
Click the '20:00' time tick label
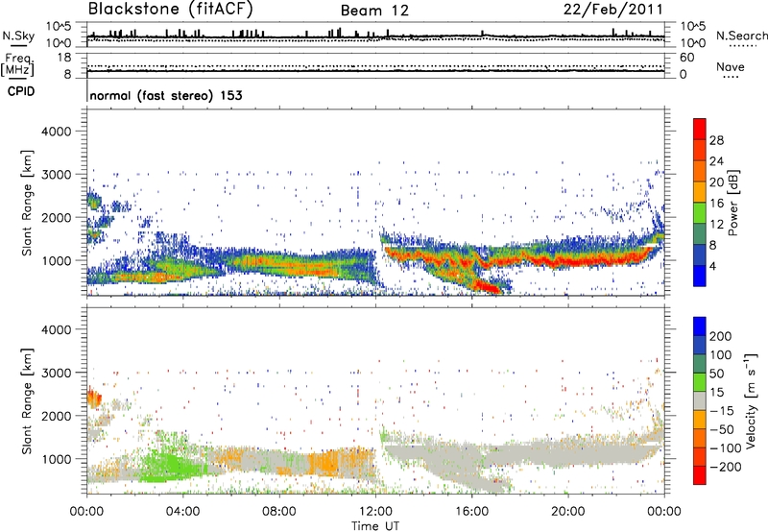(567, 512)
